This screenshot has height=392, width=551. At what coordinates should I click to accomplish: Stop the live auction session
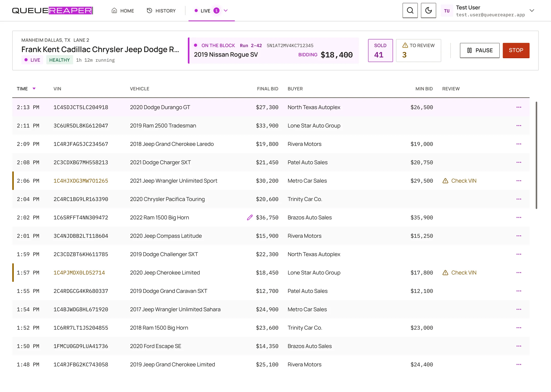[516, 50]
